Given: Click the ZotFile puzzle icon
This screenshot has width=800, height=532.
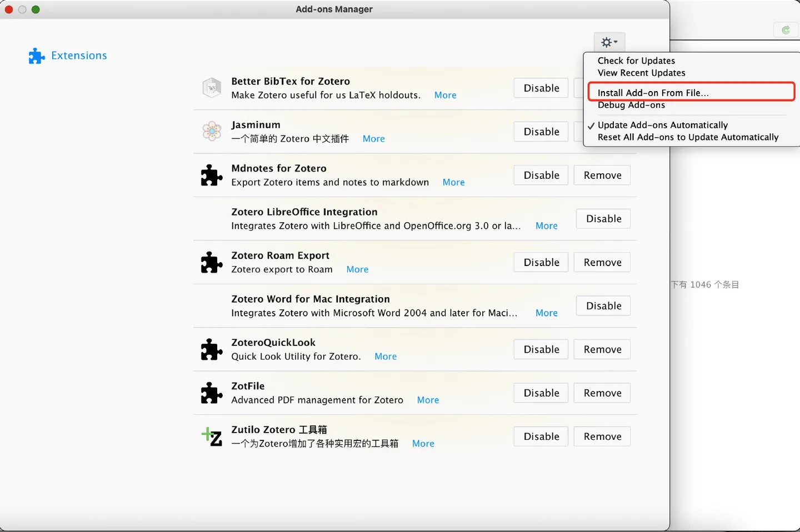Looking at the screenshot, I should (x=212, y=393).
